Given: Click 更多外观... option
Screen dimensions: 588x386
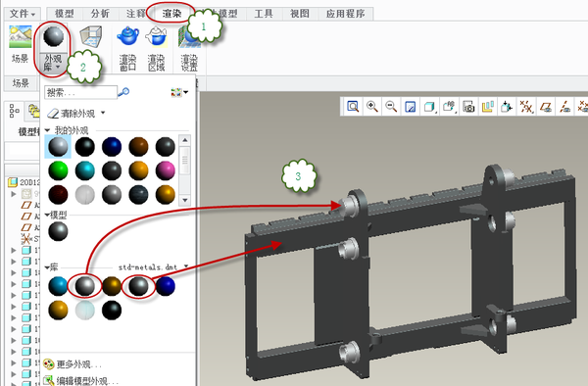Looking at the screenshot, I should 79,364.
